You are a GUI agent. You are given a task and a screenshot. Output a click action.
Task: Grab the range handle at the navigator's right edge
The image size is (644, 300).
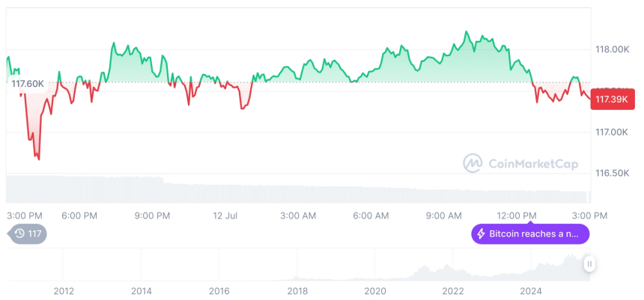pos(590,263)
